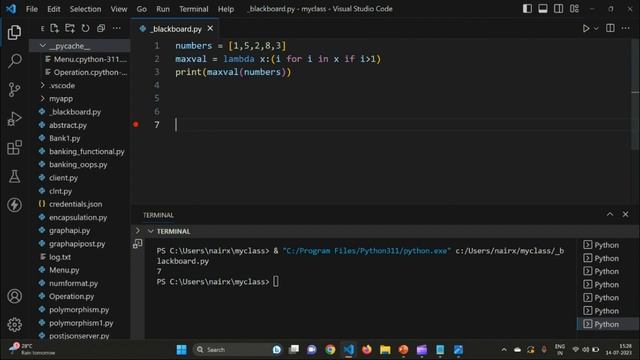640x360 pixels.
Task: Open the Terminal menu
Action: 193,9
